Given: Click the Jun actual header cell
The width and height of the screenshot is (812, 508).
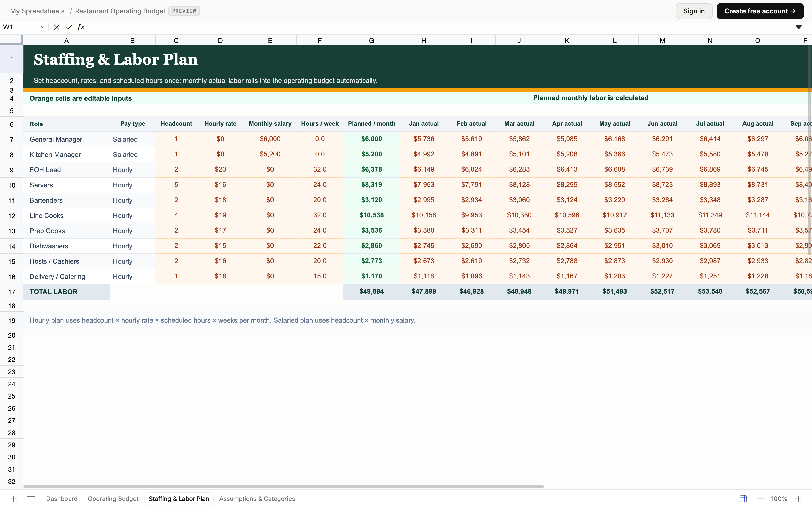Looking at the screenshot, I should click(x=662, y=124).
